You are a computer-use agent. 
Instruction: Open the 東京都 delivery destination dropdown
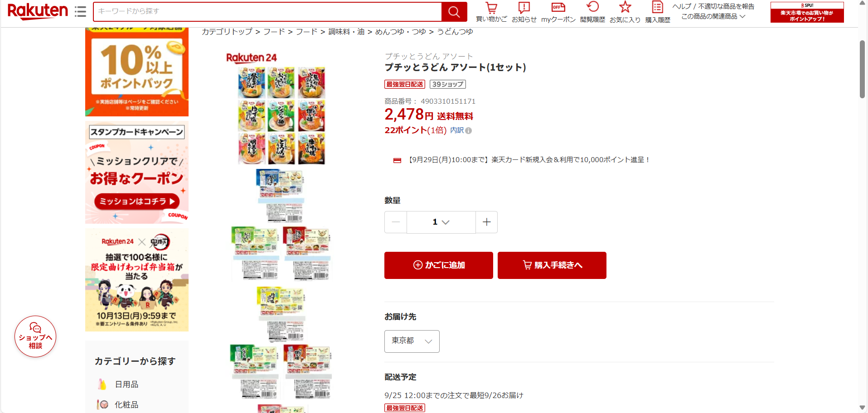[x=412, y=341]
